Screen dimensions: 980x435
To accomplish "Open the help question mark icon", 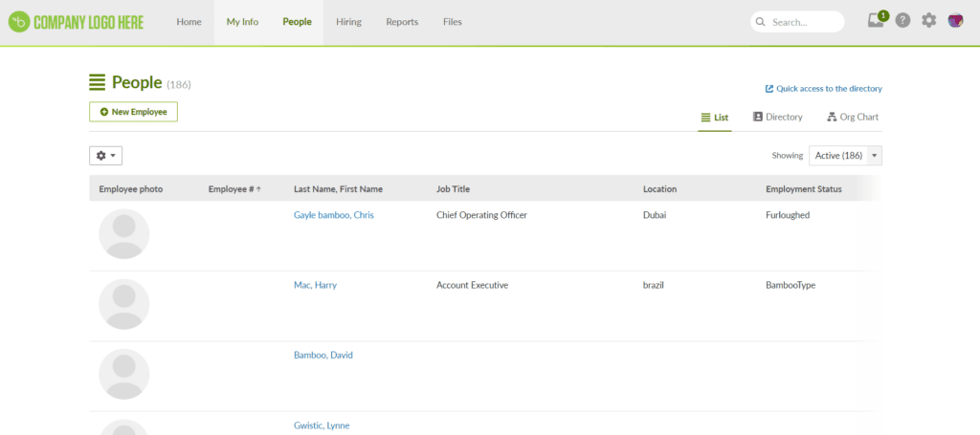I will click(x=902, y=21).
